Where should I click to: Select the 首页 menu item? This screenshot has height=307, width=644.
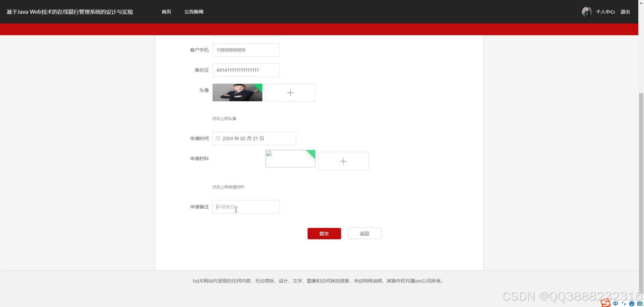pos(166,11)
